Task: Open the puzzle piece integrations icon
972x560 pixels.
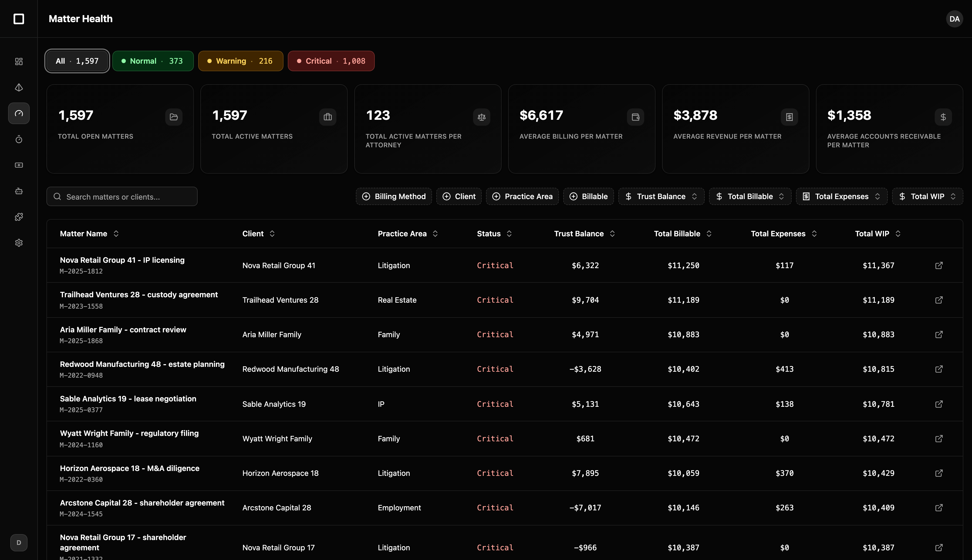Action: (x=19, y=217)
